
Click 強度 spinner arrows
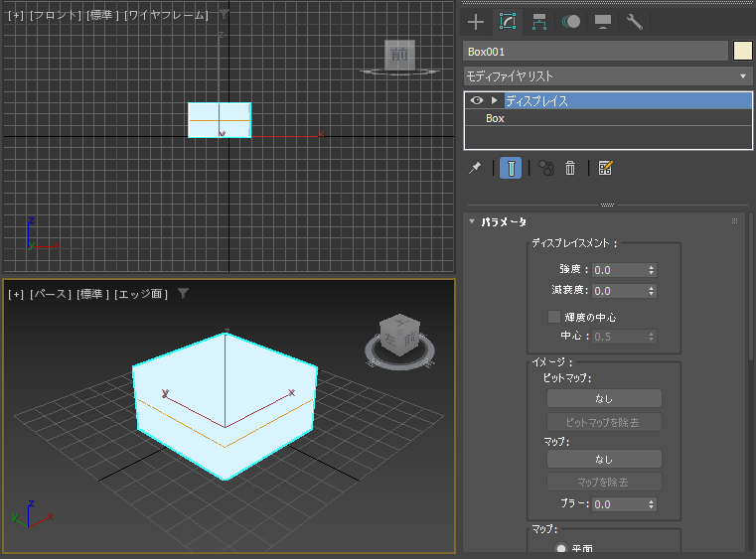652,270
